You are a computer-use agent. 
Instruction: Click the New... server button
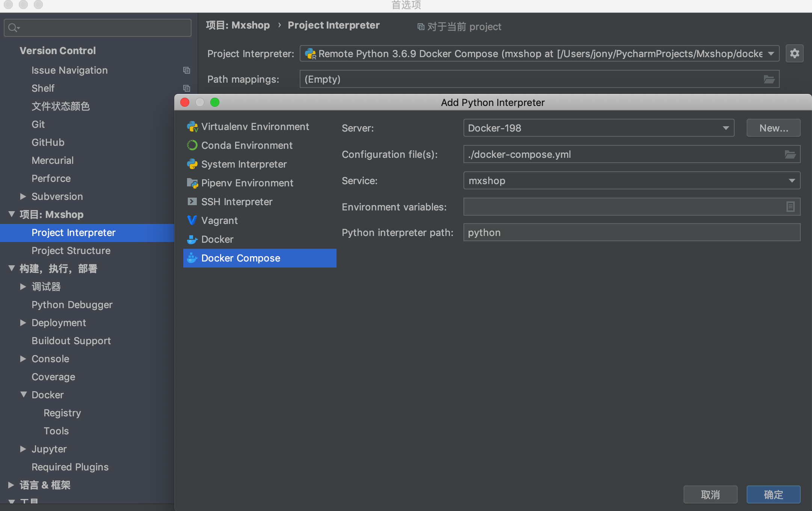pos(773,128)
